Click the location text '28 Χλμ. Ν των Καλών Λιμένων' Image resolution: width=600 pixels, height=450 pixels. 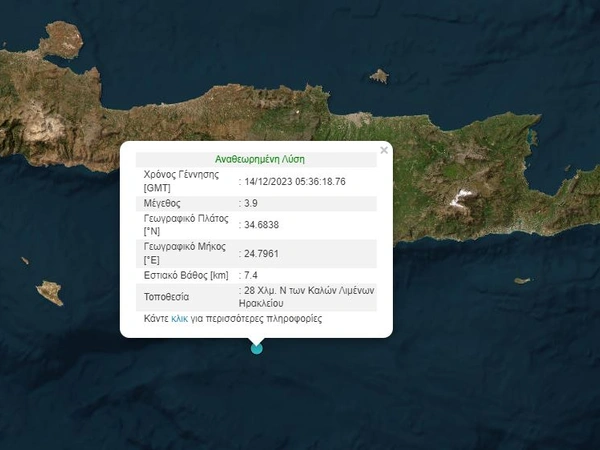click(x=308, y=291)
